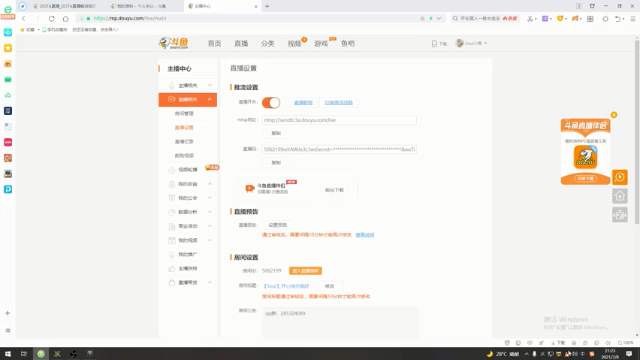This screenshot has height=360, width=640.
Task: Select 房间管理 in the sidebar
Action: pyautogui.click(x=184, y=113)
